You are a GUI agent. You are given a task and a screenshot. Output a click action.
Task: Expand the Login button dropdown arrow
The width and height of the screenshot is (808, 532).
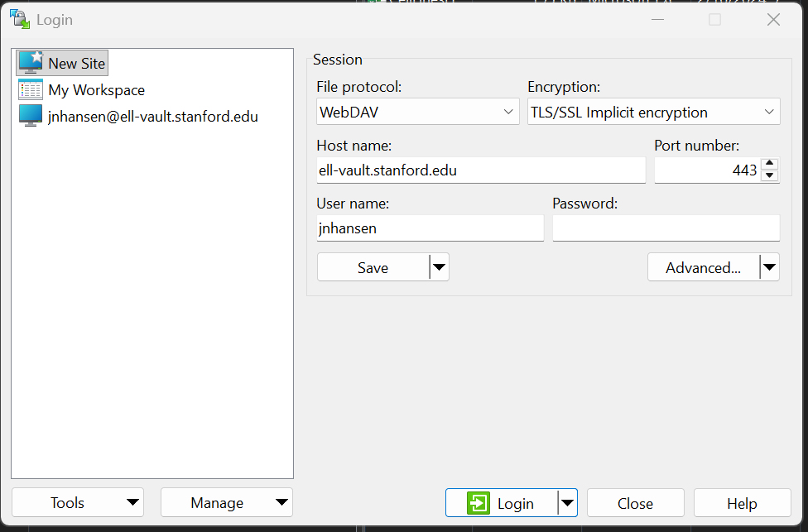[x=567, y=503]
